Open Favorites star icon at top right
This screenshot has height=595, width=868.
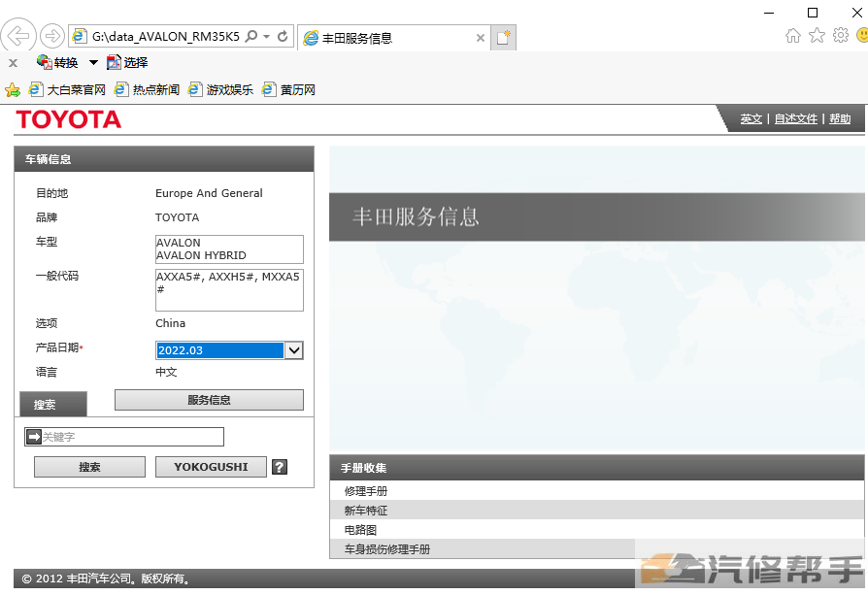click(x=817, y=35)
